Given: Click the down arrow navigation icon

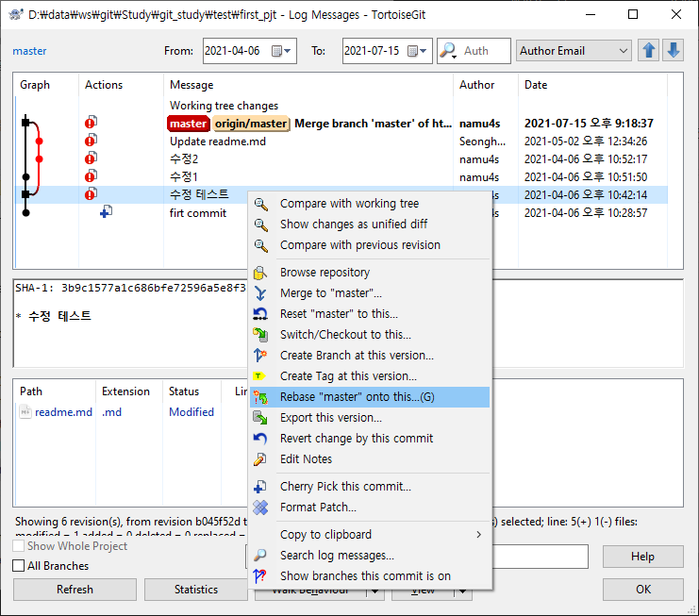Looking at the screenshot, I should 673,51.
